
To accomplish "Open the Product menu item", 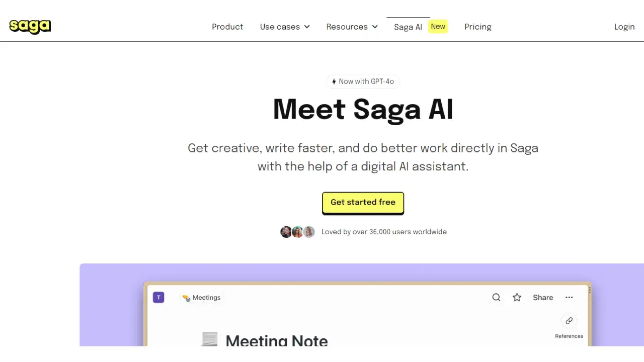I will pos(227,27).
